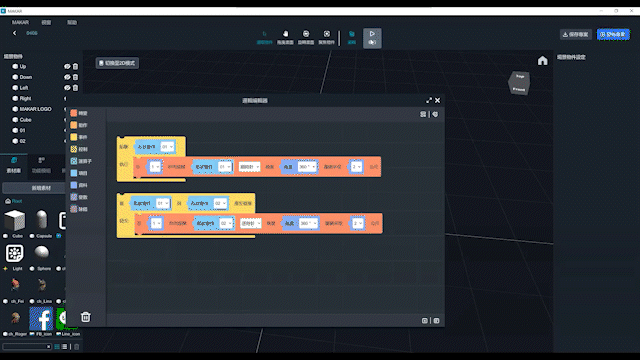640x360 pixels.
Task: Open the MAKAR menu
Action: 20,22
